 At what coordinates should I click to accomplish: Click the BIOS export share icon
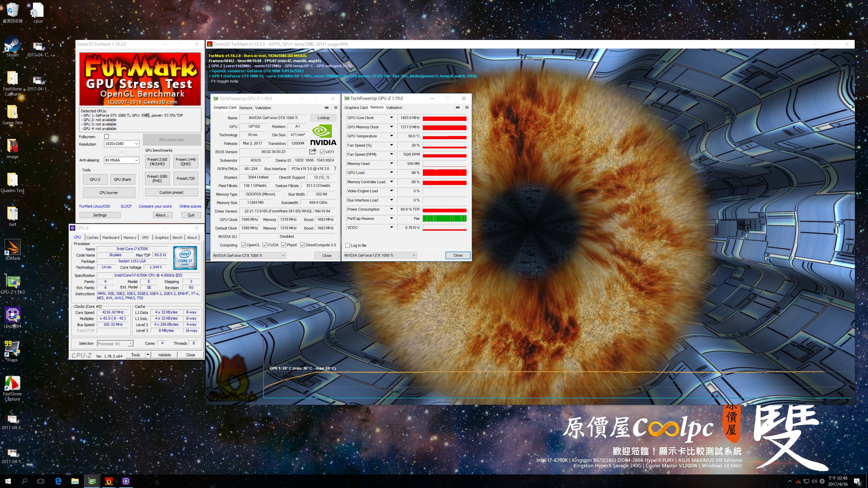coord(313,152)
